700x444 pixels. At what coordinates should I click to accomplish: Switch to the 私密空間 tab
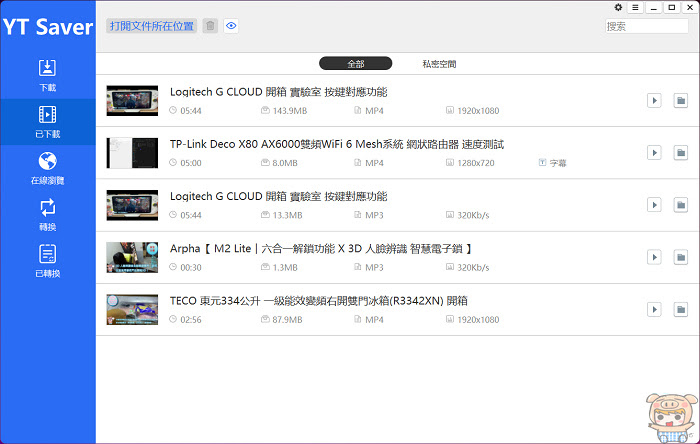tap(439, 64)
